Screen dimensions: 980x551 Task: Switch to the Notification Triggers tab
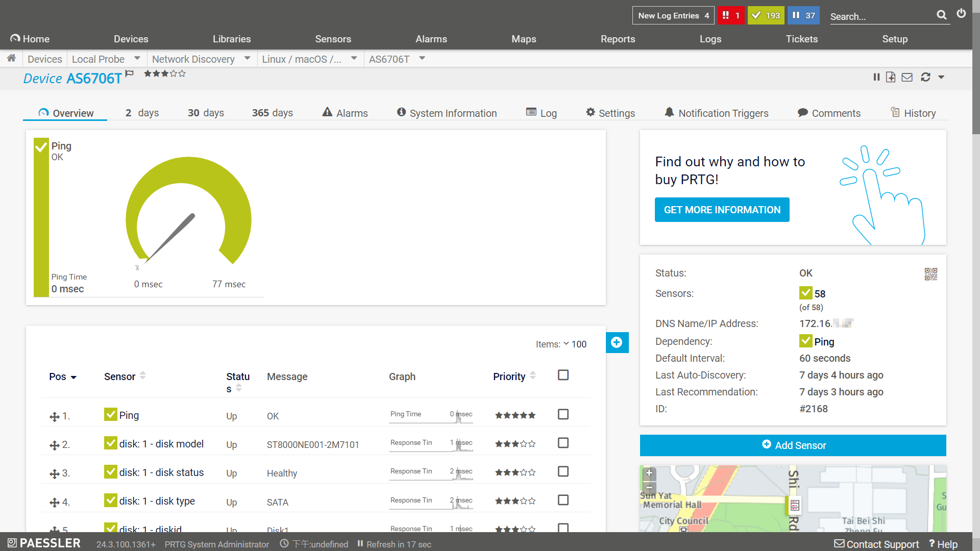(716, 113)
